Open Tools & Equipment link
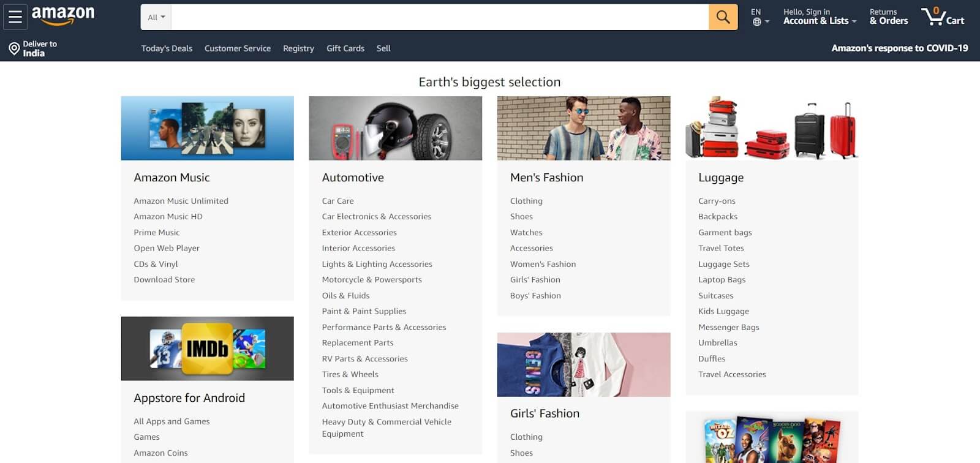Viewport: 980px width, 463px height. point(358,390)
